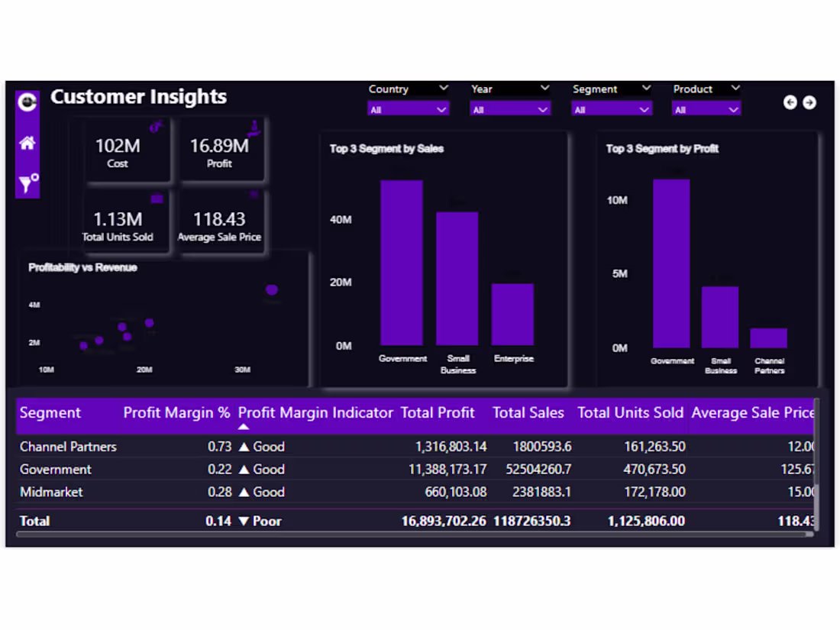Select the Home icon in the sidebar
The height and width of the screenshot is (630, 840).
[27, 142]
